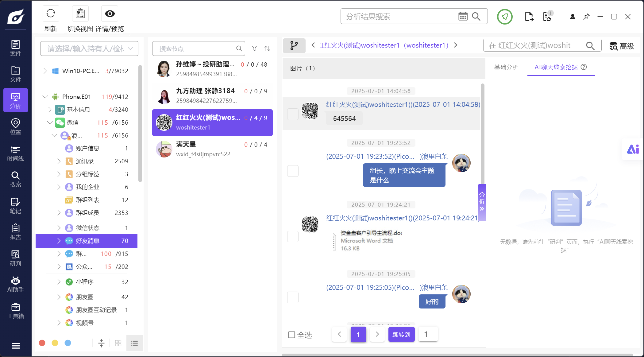Screen dimensions: 644x357
Task: Select contact 孙维婷～投研助理
Action: point(212,69)
